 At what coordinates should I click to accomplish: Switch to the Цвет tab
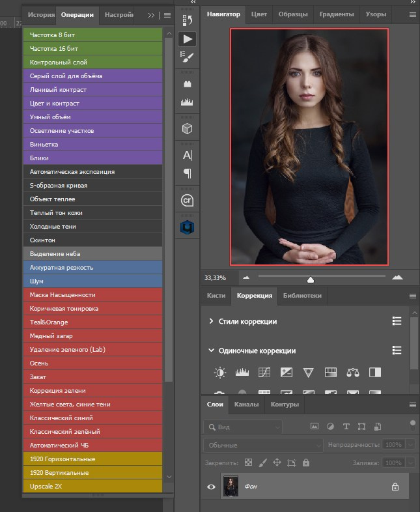tap(259, 14)
